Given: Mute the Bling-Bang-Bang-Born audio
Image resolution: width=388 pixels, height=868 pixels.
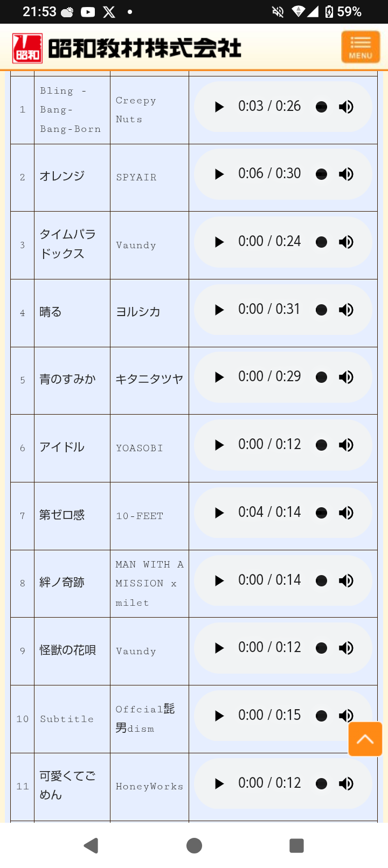Looking at the screenshot, I should coord(346,107).
